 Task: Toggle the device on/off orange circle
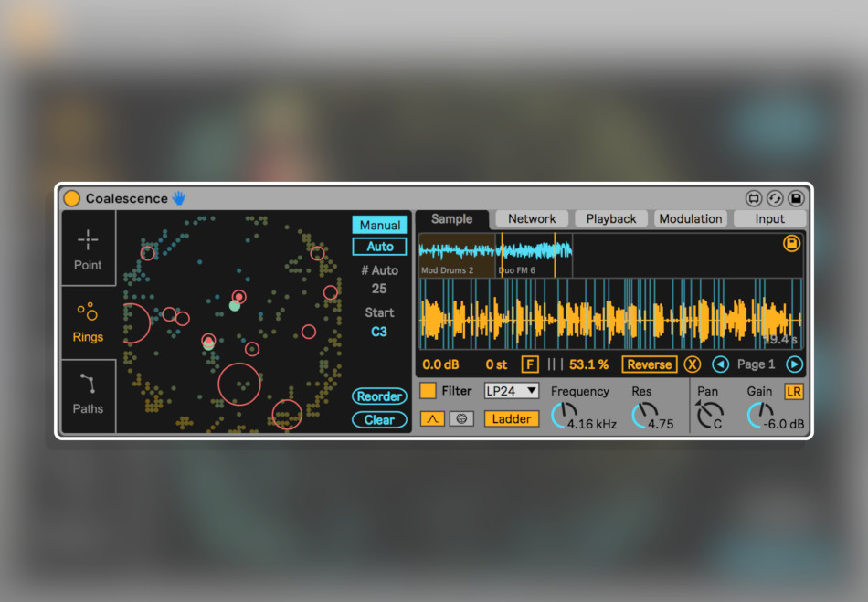(x=71, y=198)
